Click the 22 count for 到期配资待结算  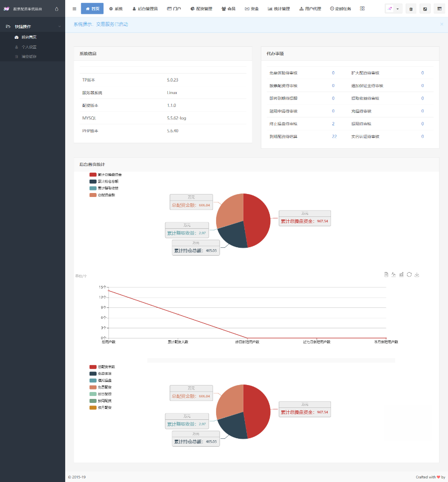(x=334, y=136)
